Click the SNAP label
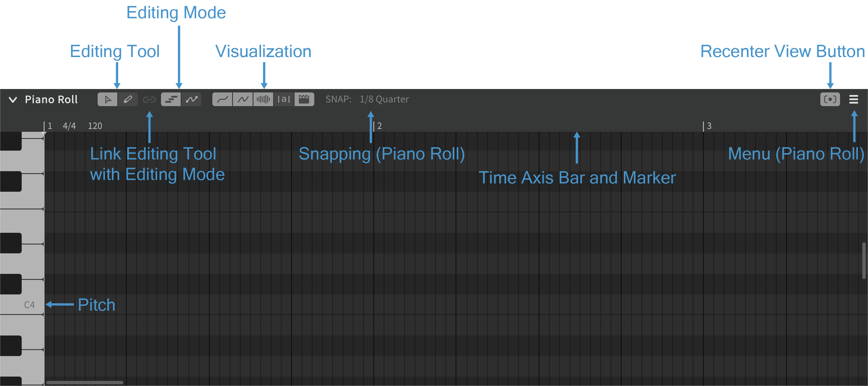The width and height of the screenshot is (868, 386). (338, 99)
